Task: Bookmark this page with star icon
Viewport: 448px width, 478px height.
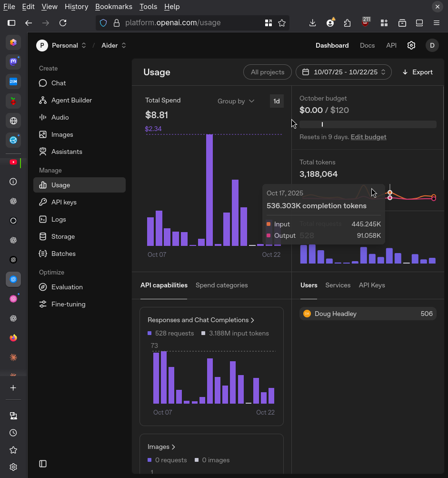Action: click(x=282, y=23)
